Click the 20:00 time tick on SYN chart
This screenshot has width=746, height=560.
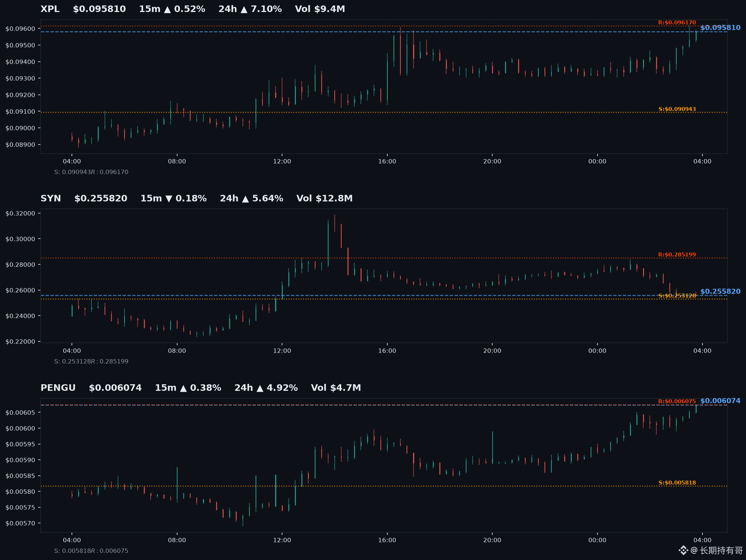coord(492,351)
